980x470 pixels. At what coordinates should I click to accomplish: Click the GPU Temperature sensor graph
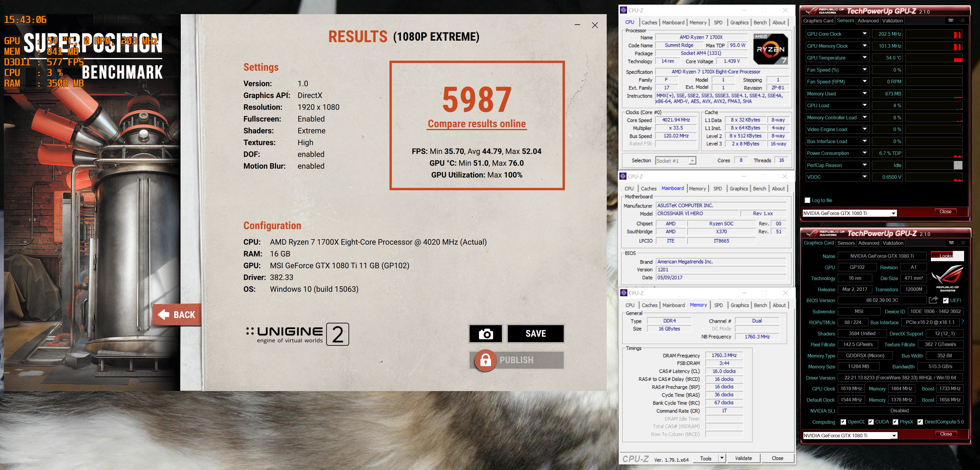coord(933,58)
